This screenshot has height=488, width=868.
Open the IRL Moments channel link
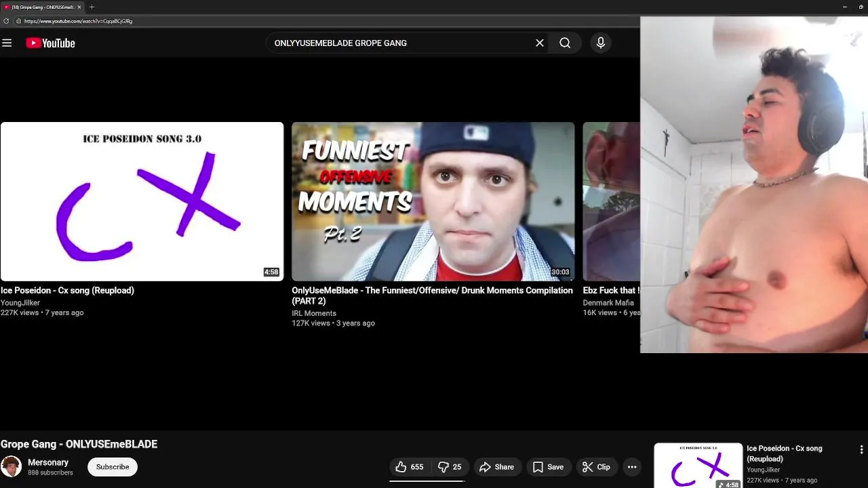[314, 313]
